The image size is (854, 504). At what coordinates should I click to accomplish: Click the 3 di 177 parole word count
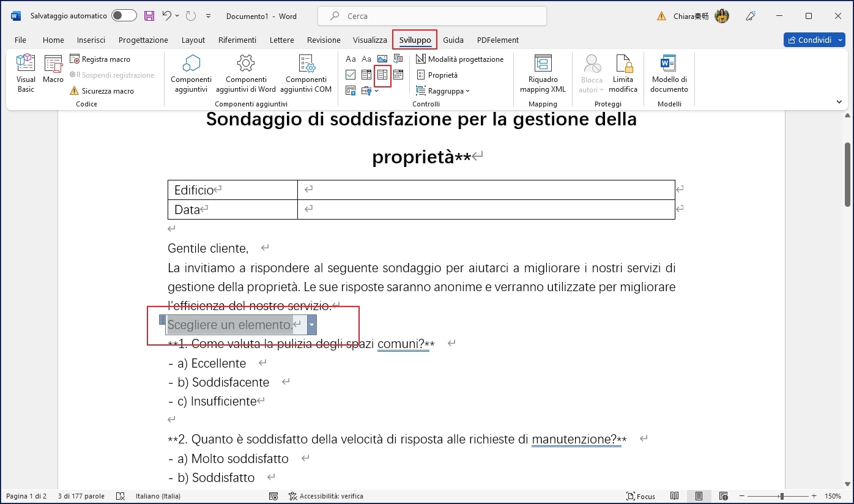[81, 496]
